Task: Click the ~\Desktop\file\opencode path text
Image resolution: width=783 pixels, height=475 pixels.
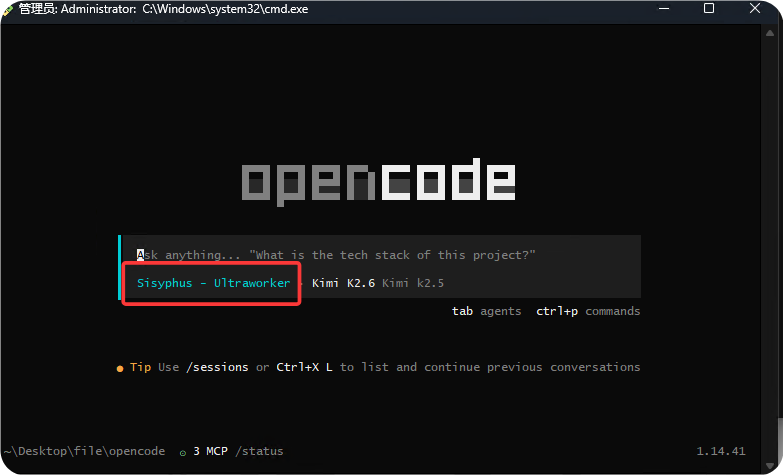Action: click(x=84, y=451)
